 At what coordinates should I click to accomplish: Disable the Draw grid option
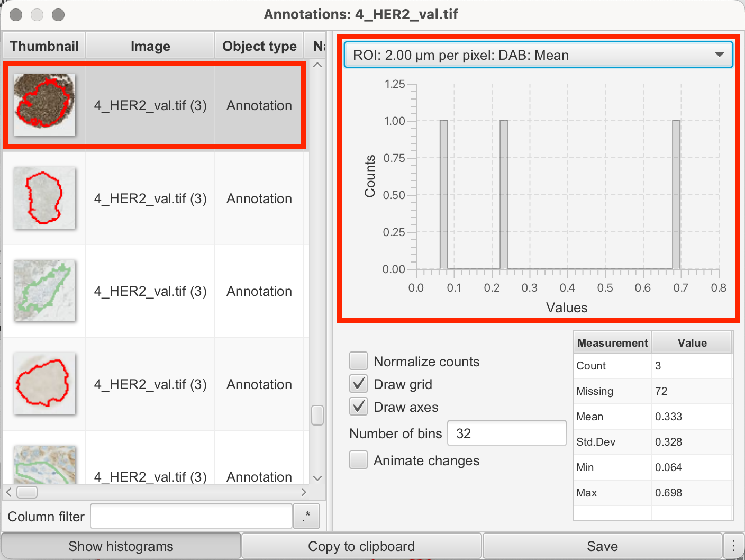point(358,383)
